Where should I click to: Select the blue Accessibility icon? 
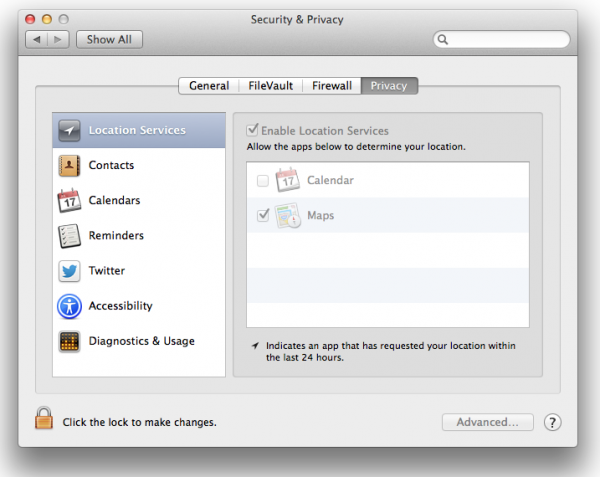click(69, 306)
